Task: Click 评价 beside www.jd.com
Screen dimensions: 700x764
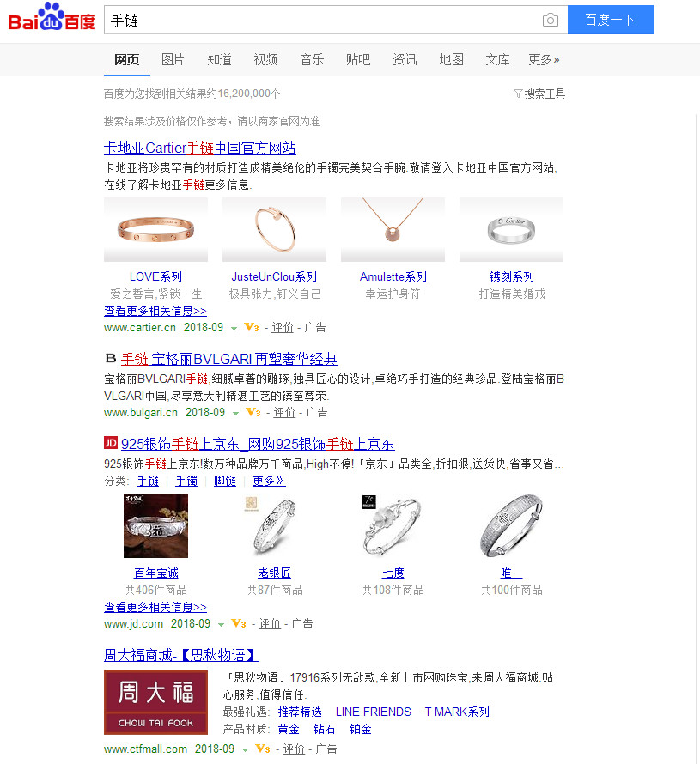Action: [x=270, y=623]
